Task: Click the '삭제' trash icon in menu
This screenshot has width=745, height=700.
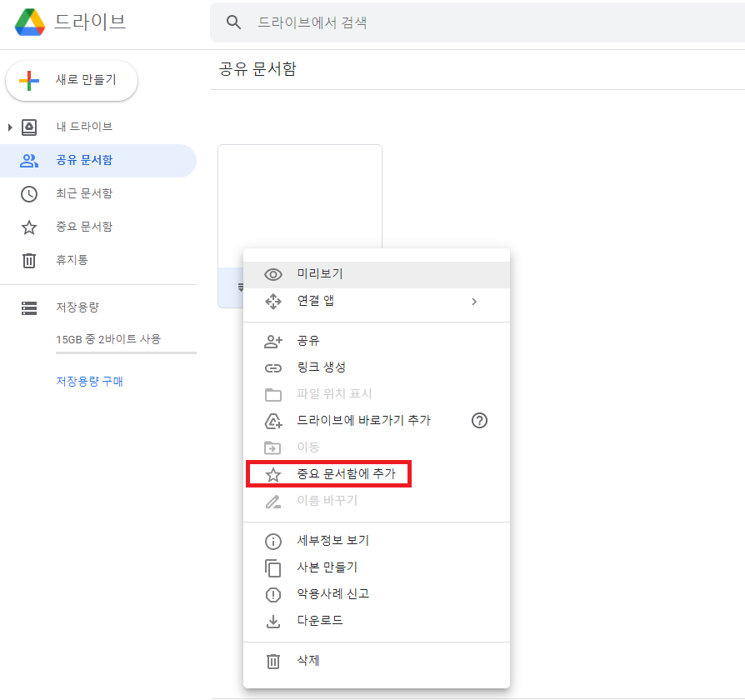Action: 273,661
